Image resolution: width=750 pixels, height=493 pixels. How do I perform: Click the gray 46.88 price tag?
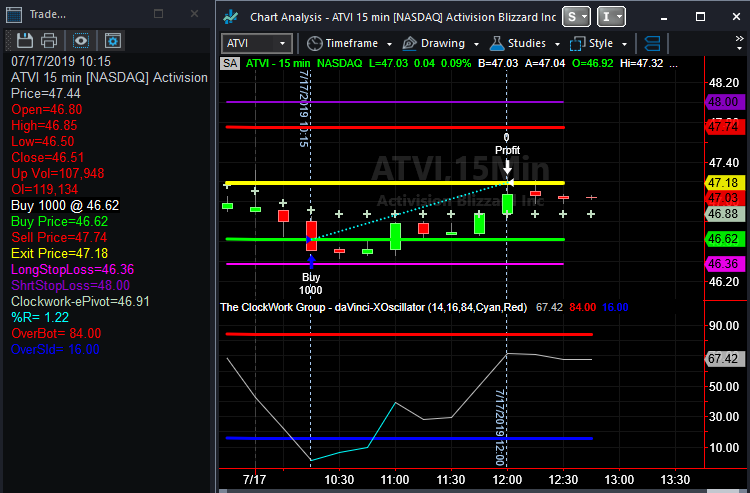click(x=724, y=213)
